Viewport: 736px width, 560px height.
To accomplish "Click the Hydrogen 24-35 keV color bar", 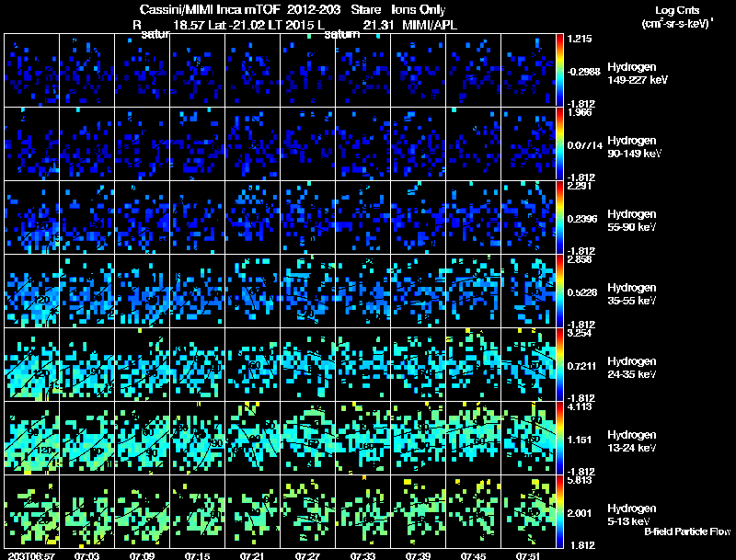I will (x=559, y=365).
